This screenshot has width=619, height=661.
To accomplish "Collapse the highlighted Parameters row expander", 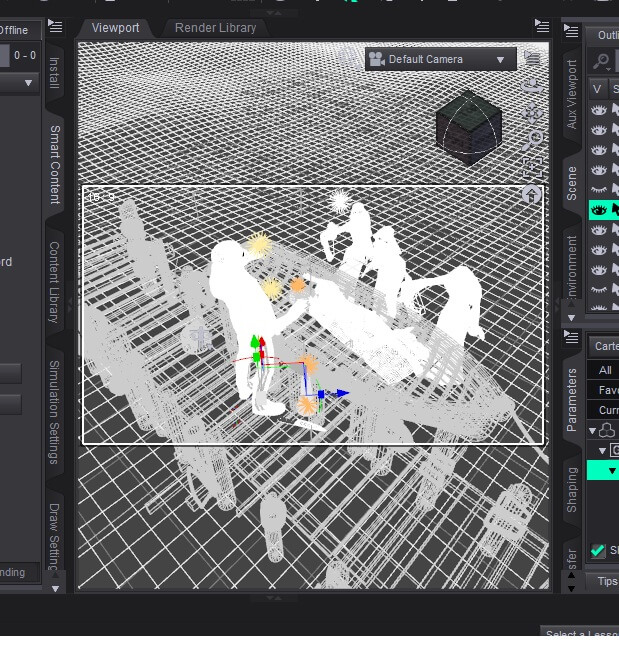I will [x=612, y=470].
